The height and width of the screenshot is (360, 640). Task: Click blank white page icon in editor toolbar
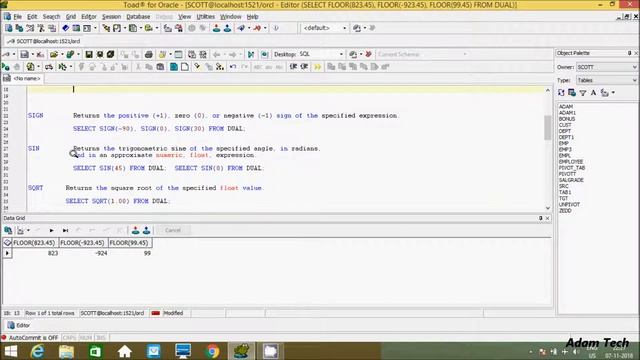click(185, 67)
